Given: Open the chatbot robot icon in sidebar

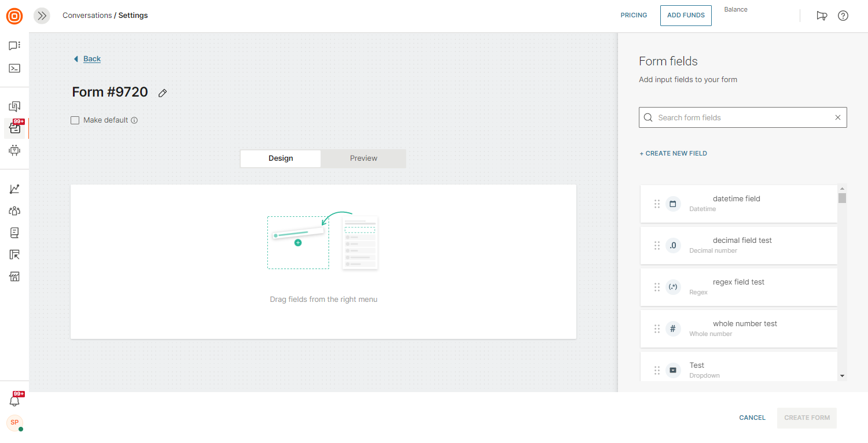Looking at the screenshot, I should [x=14, y=150].
